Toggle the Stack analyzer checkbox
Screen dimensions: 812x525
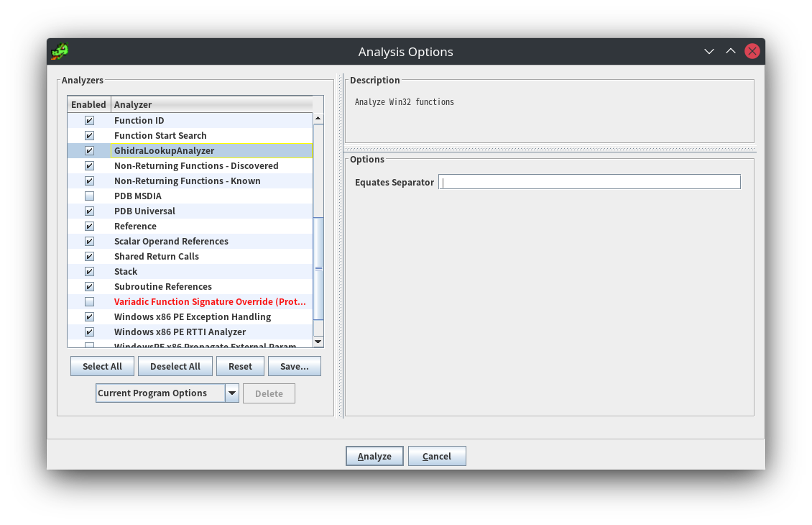[90, 271]
